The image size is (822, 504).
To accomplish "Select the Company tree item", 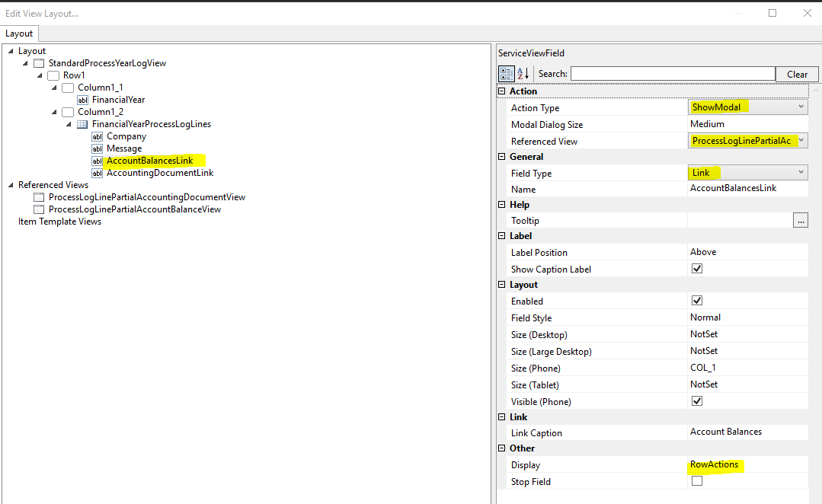I will click(126, 136).
